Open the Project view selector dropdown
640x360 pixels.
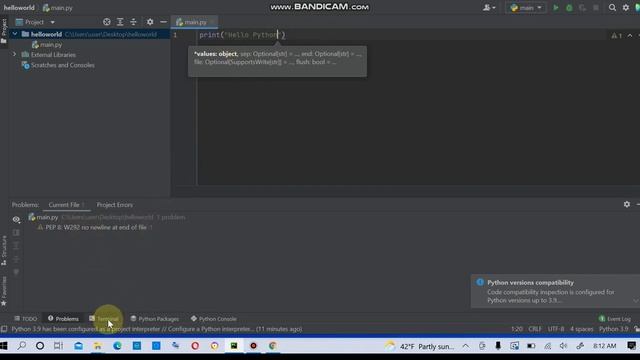point(35,22)
